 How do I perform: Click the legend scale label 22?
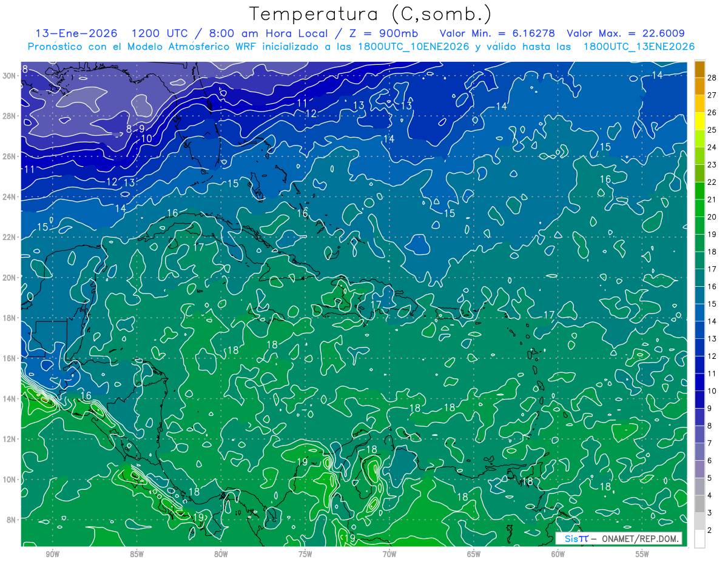tap(712, 182)
